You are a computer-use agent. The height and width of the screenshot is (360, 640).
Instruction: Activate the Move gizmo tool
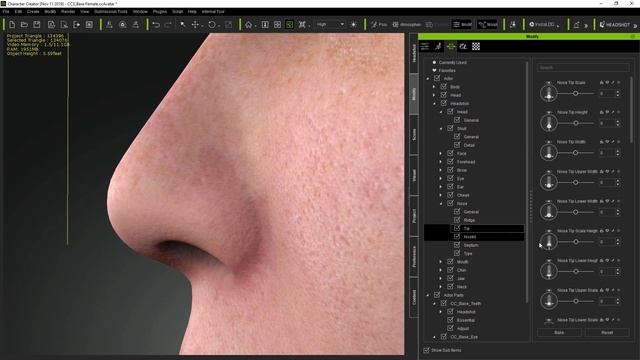coord(196,24)
